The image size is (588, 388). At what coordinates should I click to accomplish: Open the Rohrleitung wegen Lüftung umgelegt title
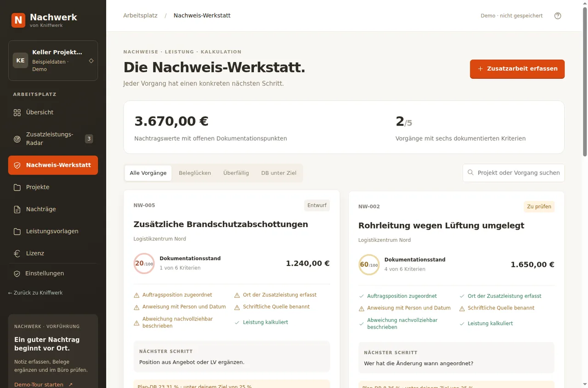pos(441,226)
